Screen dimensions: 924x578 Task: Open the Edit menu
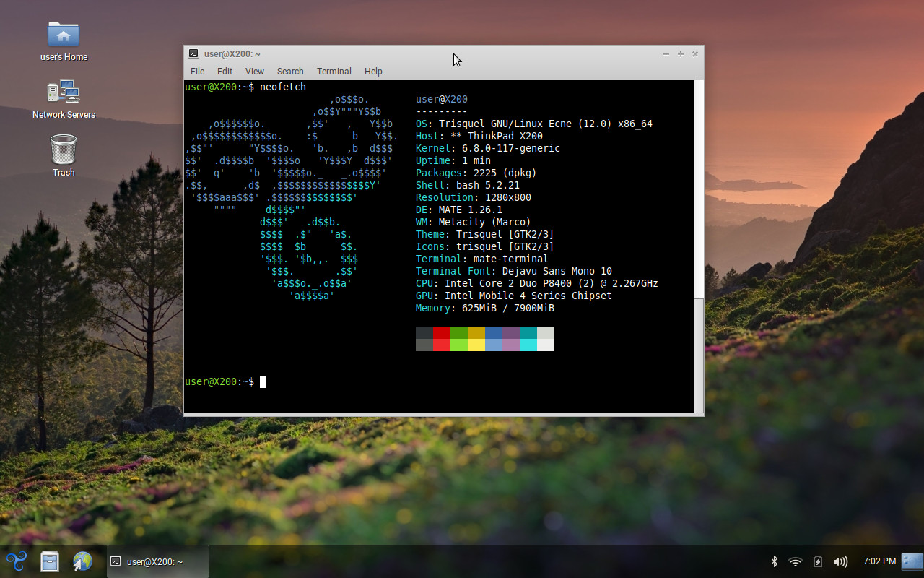coord(225,72)
